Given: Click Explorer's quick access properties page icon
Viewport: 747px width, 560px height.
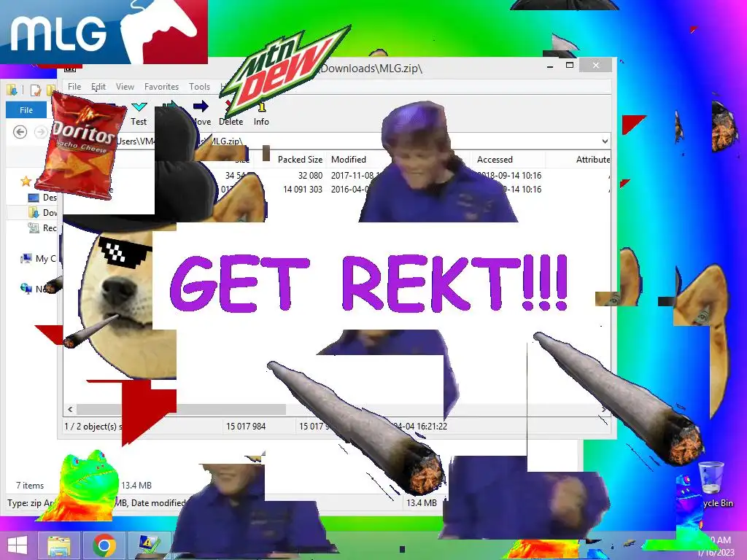Looking at the screenshot, I should click(36, 90).
